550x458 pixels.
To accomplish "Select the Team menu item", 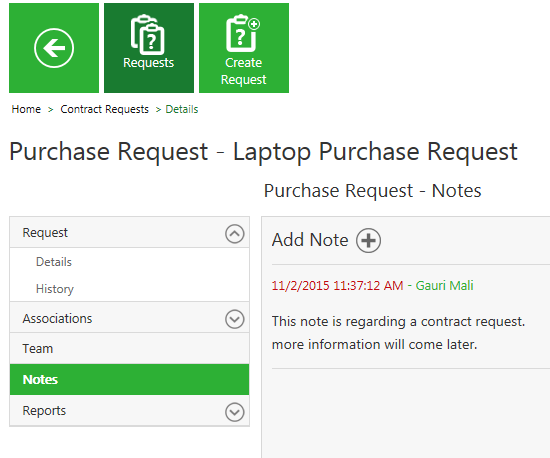I will (129, 349).
